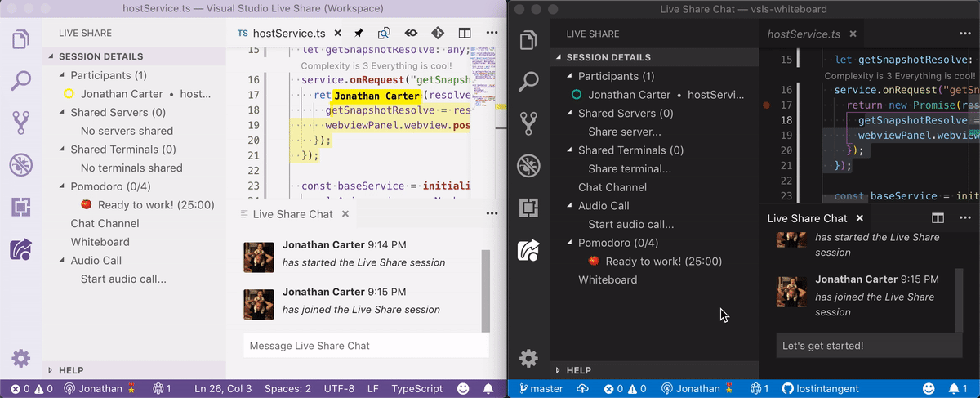Click the notification bell in dark status bar
The width and height of the screenshot is (980, 398).
pos(956,389)
